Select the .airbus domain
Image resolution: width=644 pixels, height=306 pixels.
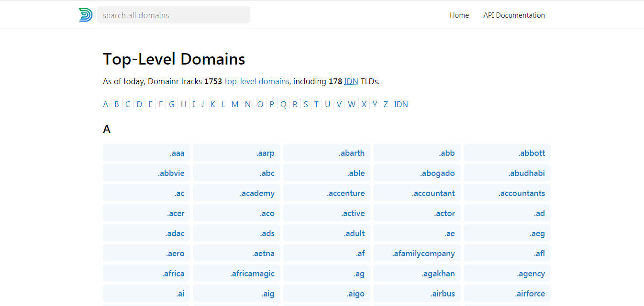click(416, 293)
